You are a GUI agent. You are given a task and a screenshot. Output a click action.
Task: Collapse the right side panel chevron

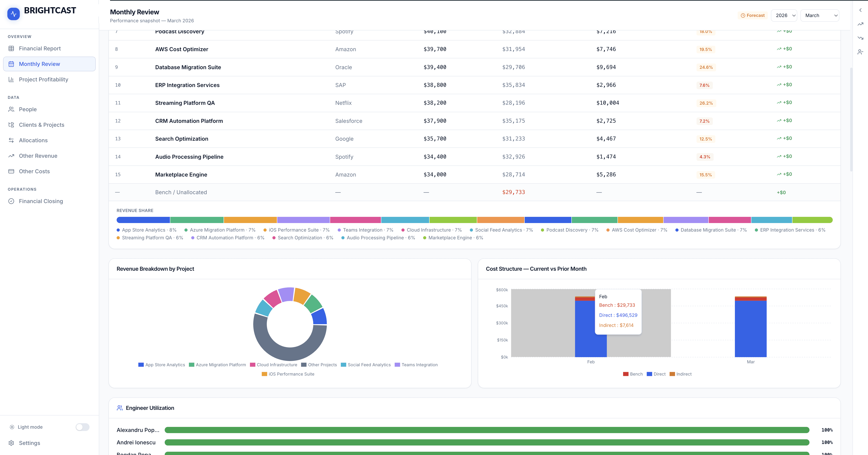click(x=860, y=10)
